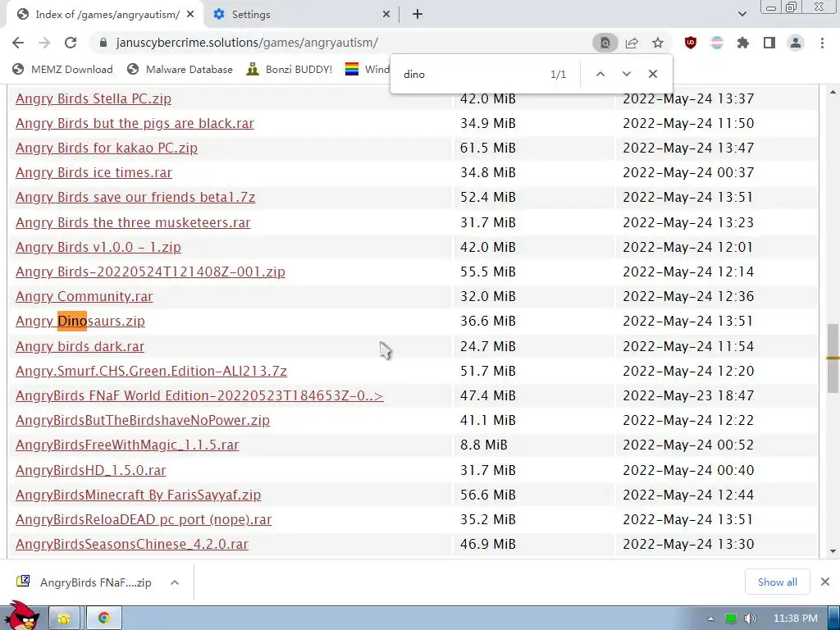The image size is (840, 630).
Task: Close the find bar
Action: coord(652,74)
